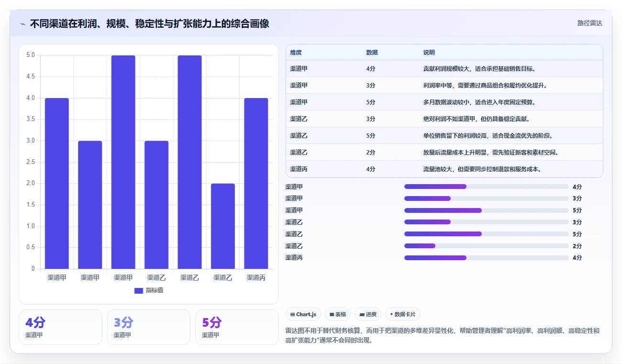Click the 5.0 label on the y-axis
The width and height of the screenshot is (622, 364).
30,55
